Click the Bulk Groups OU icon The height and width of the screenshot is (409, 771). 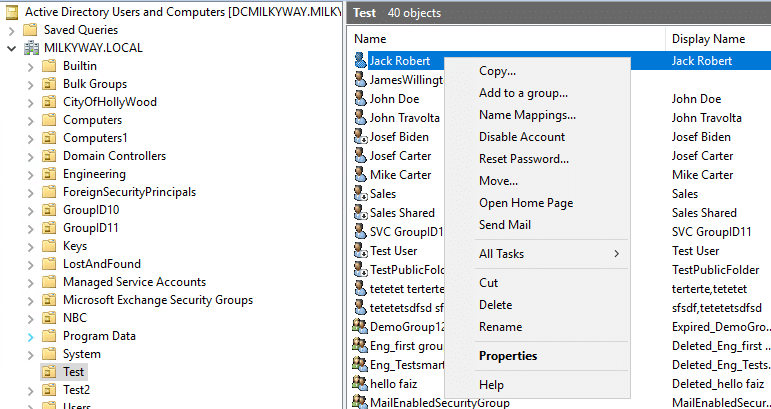pyautogui.click(x=49, y=84)
